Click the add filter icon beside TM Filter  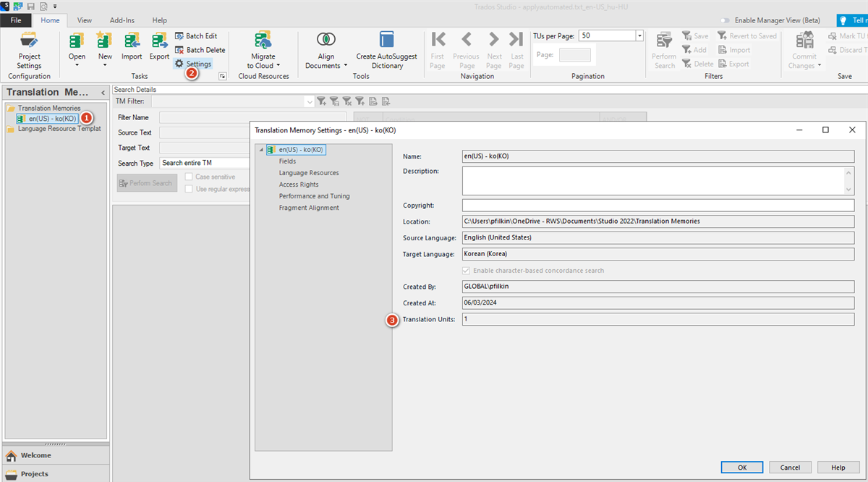coord(320,101)
